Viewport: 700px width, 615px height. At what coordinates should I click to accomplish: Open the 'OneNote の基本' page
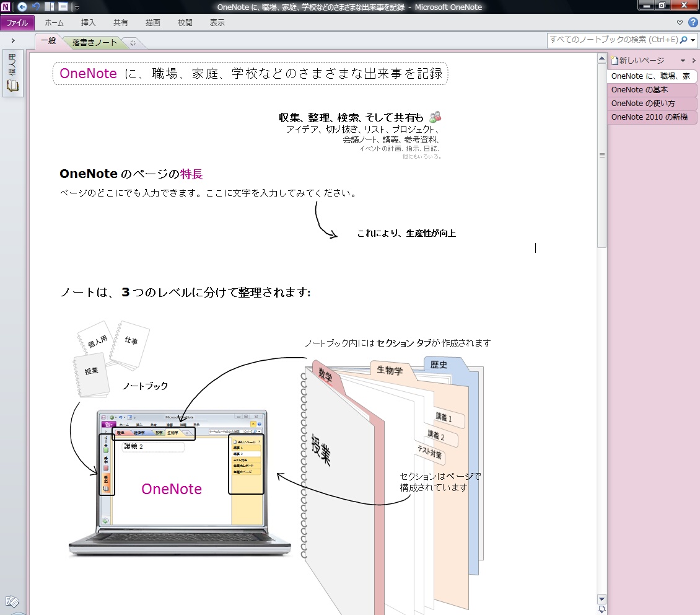tap(651, 90)
